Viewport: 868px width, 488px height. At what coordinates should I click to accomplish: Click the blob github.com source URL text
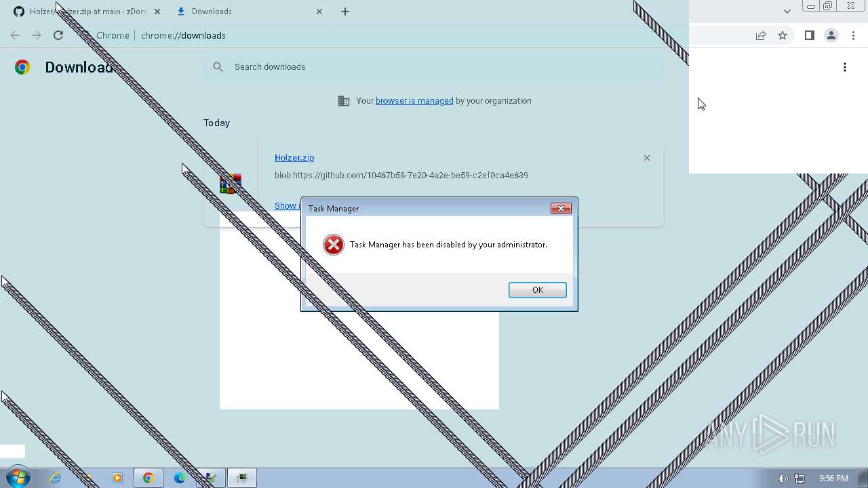tap(401, 176)
